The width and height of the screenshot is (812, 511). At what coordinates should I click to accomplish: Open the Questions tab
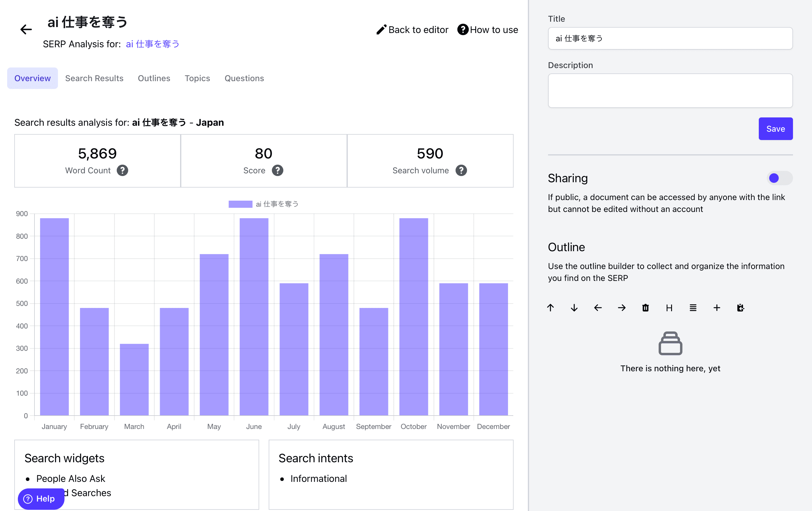pyautogui.click(x=244, y=78)
